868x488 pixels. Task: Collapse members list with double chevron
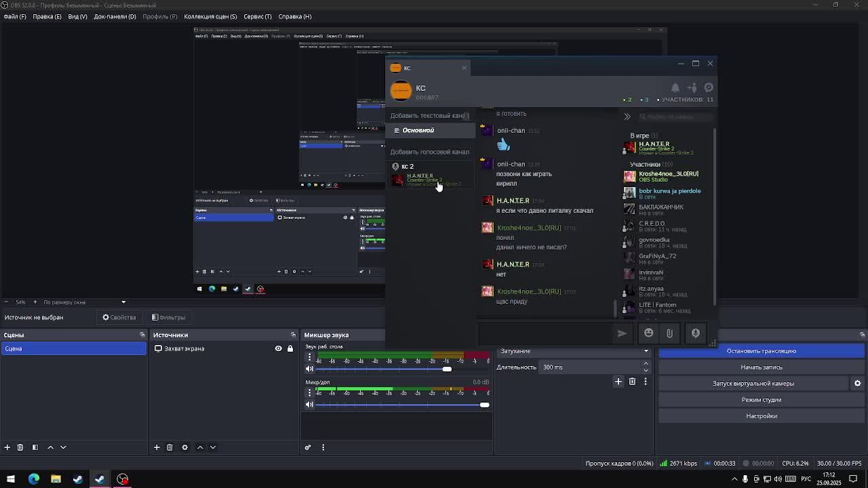(627, 117)
